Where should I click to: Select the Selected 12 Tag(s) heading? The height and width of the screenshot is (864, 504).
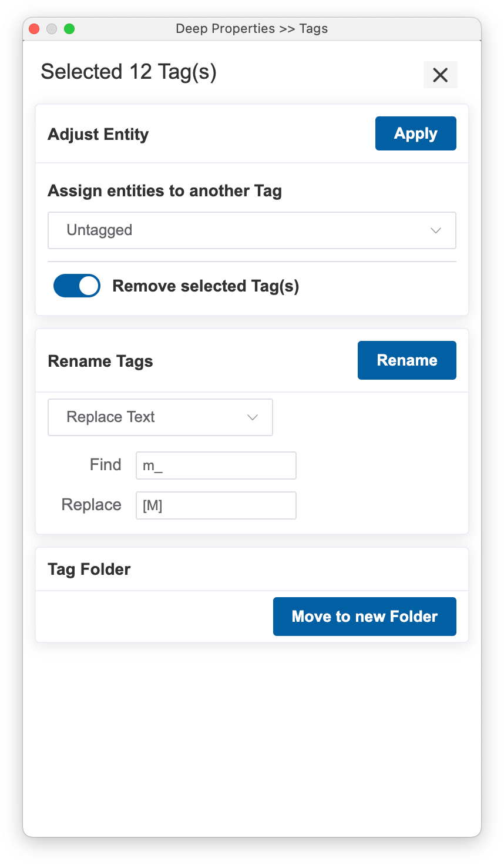[x=127, y=71]
